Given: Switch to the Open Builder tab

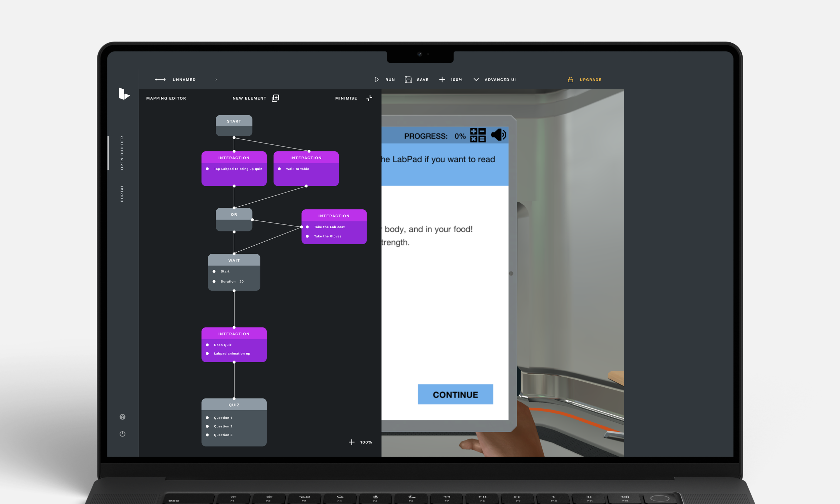Looking at the screenshot, I should tap(122, 153).
